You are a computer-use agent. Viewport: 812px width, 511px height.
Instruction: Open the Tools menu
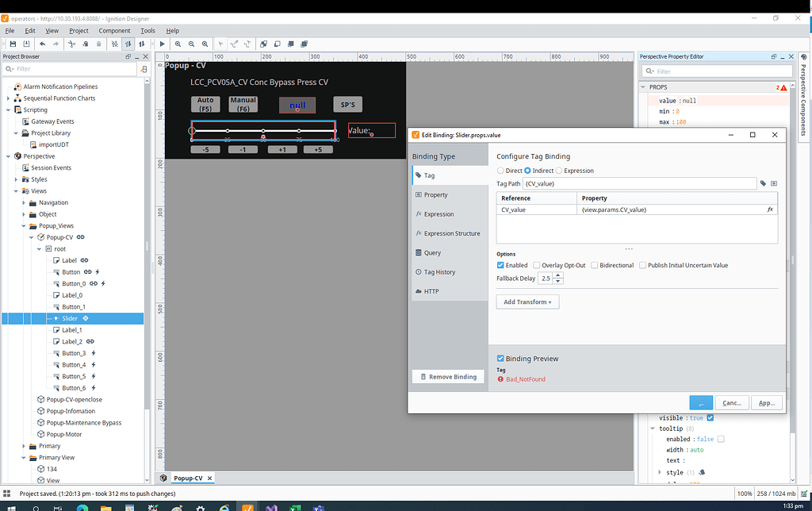click(x=147, y=31)
